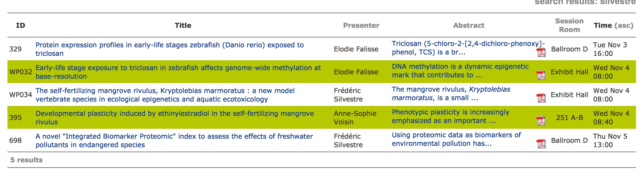
Task: Open 'Developmental plasticity induced by ethinylestradiol' title
Action: (175, 118)
